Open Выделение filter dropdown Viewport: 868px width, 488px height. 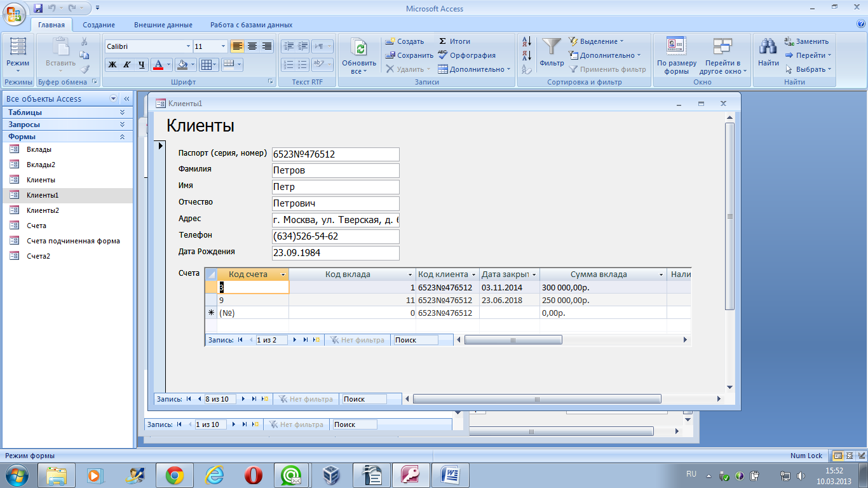point(596,41)
